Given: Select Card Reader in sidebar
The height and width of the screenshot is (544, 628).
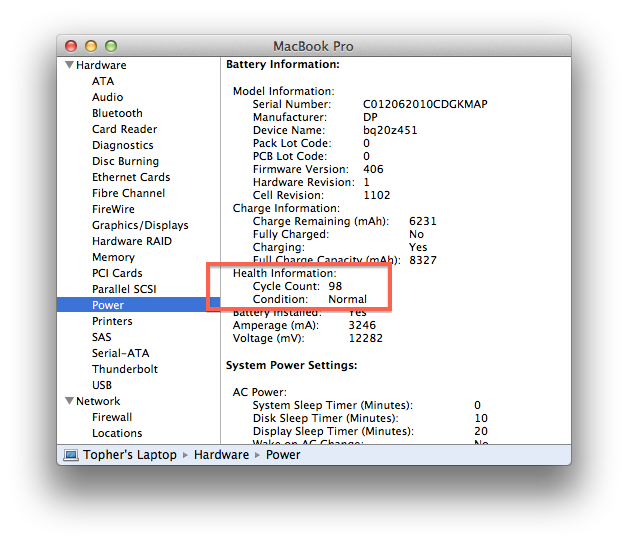Looking at the screenshot, I should pos(125,129).
